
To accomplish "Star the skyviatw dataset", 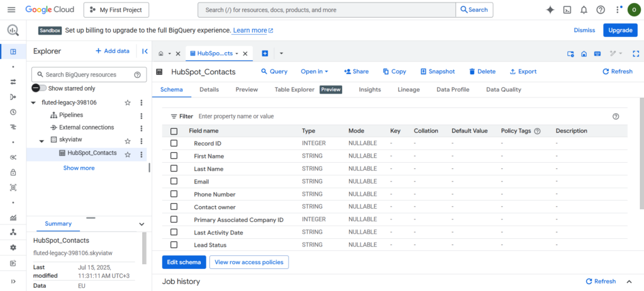I will tap(128, 141).
